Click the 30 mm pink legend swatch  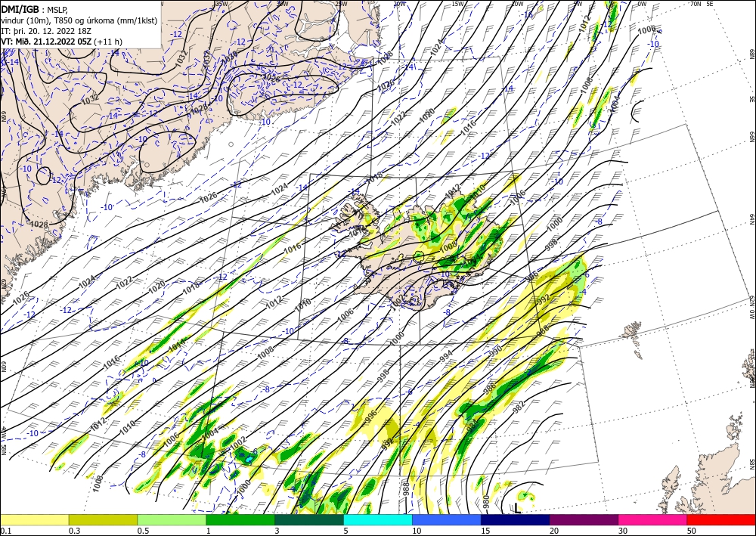tap(653, 519)
